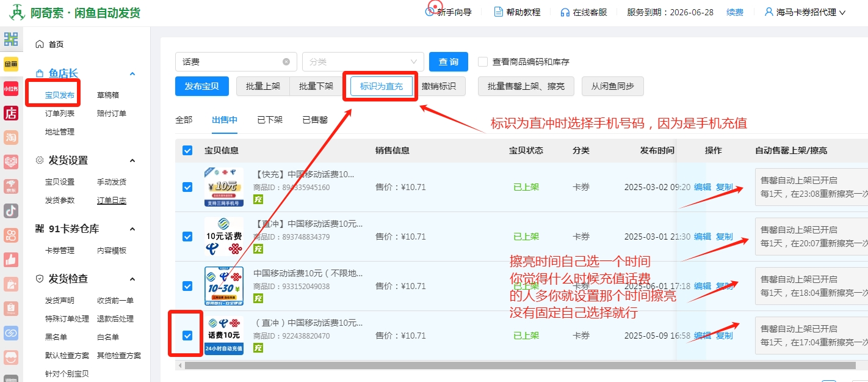Open the JD 京东 platform icon
The width and height of the screenshot is (868, 382).
pyautogui.click(x=11, y=186)
